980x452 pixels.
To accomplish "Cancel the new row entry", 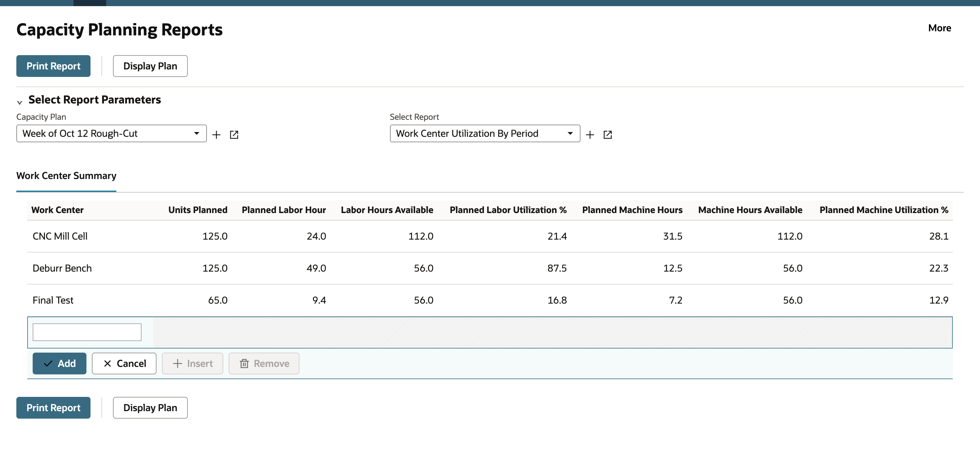I will pyautogui.click(x=124, y=364).
